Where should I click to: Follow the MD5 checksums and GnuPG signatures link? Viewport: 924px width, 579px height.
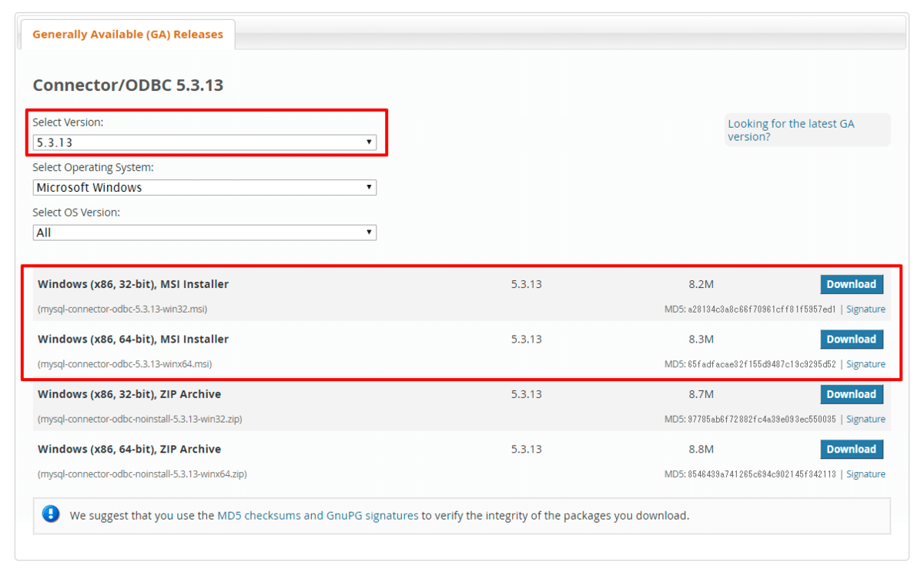click(x=318, y=516)
